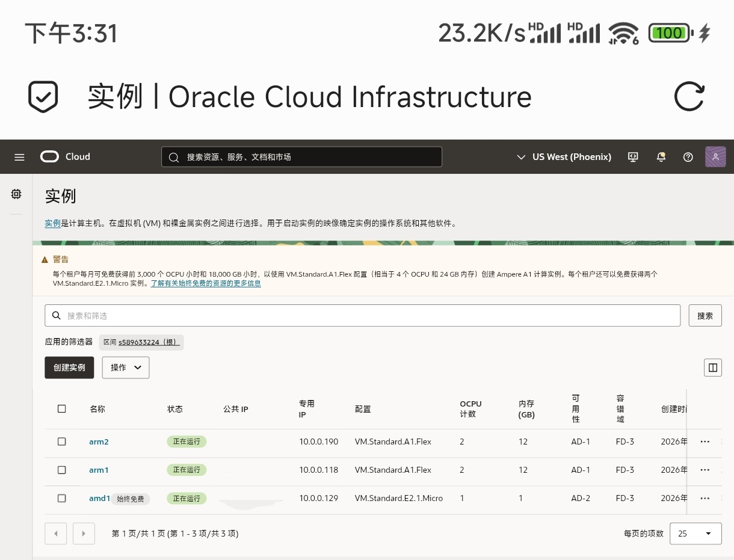
Task: Tap the Wi-Fi status icon
Action: [623, 32]
